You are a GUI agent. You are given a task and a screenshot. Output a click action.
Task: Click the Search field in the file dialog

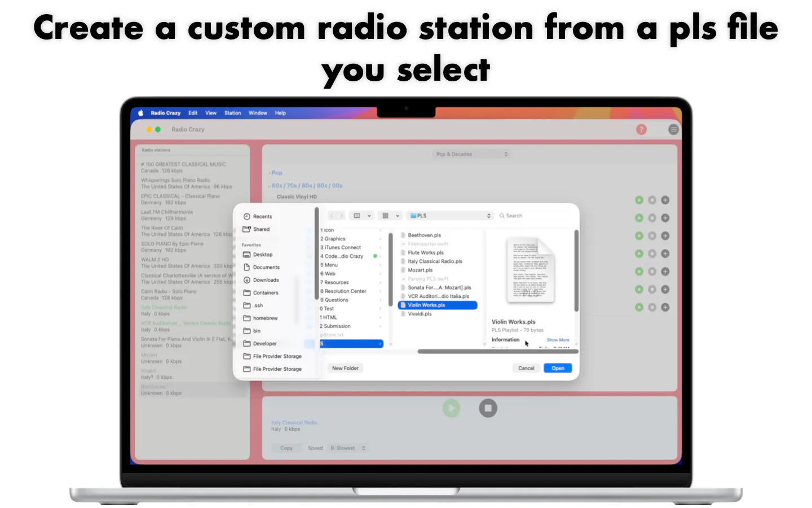pyautogui.click(x=535, y=216)
